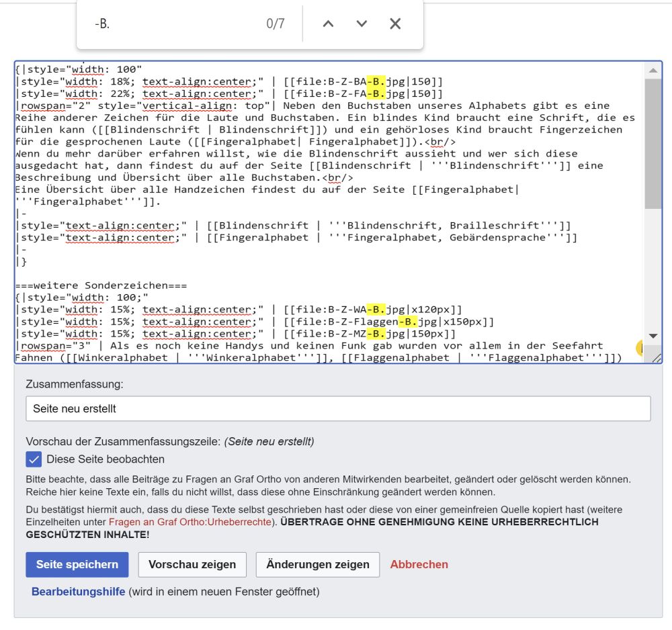This screenshot has width=672, height=630.
Task: Click the find bar search field
Action: (175, 24)
